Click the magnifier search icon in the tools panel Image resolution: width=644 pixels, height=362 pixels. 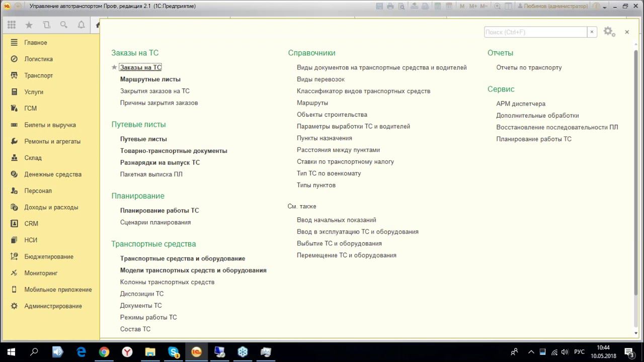click(x=64, y=25)
